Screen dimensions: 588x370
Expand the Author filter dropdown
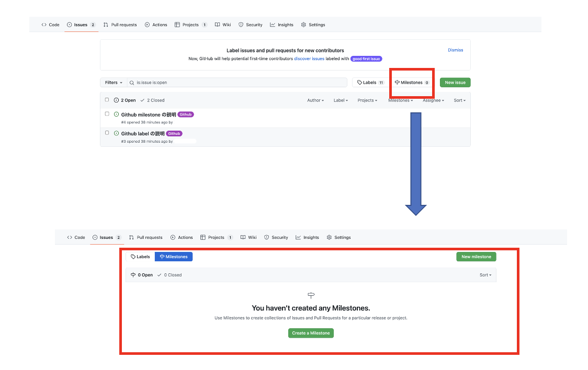[315, 100]
